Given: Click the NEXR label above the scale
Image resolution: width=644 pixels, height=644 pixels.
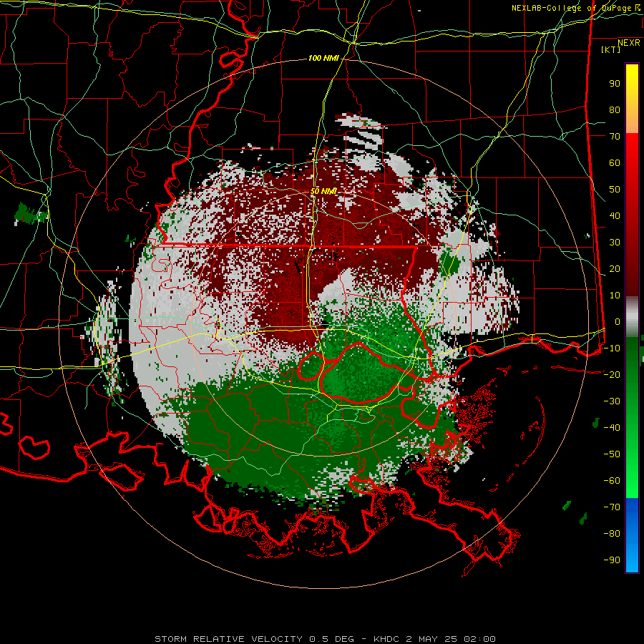Looking at the screenshot, I should pyautogui.click(x=628, y=43).
